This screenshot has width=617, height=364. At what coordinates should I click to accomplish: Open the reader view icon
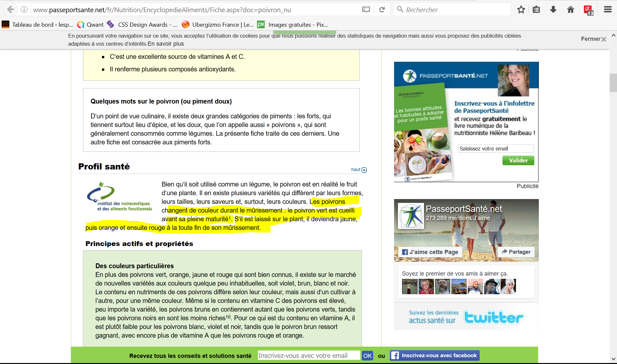coord(366,10)
